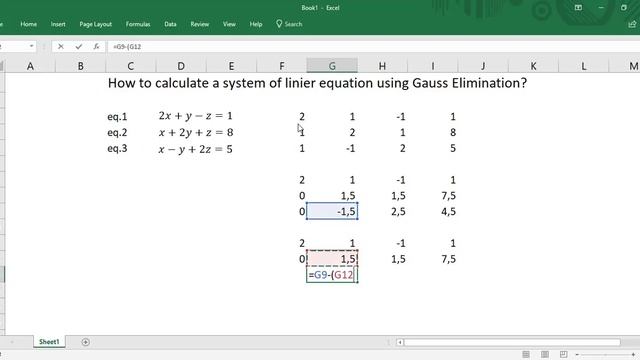Select the highlighted cell containing -1,5
Screen dimensions: 640x360
click(x=332, y=211)
